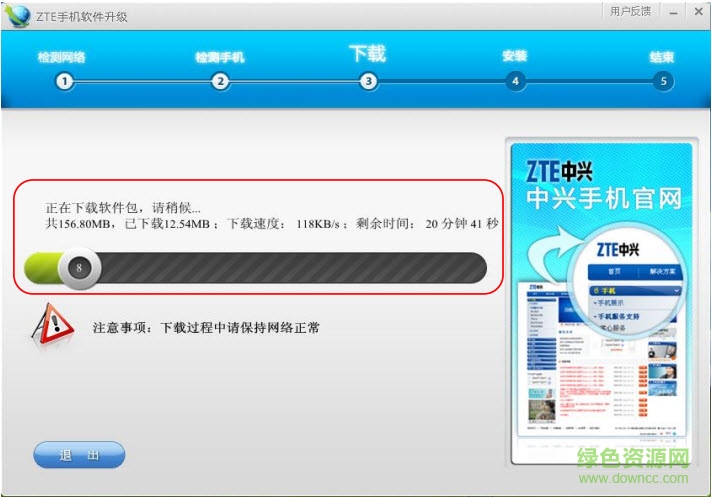Select step 1 circle 检测网络
Viewport: 712px width, 497px height.
click(x=64, y=82)
